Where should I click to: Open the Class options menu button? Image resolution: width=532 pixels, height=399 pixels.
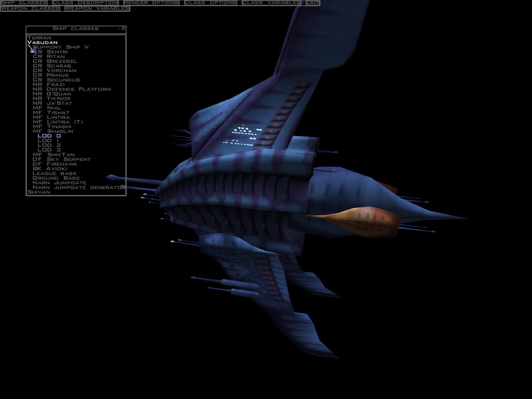click(x=210, y=3)
